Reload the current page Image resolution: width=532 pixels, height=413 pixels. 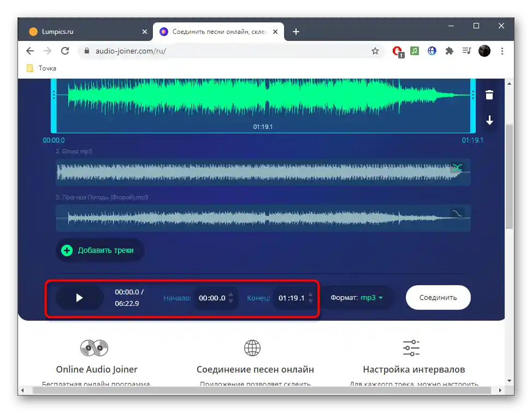click(65, 51)
